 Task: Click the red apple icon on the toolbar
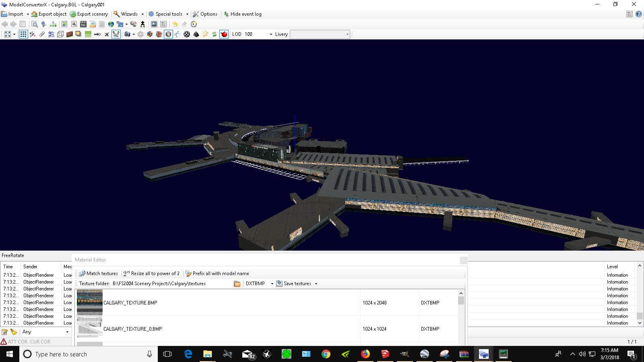pyautogui.click(x=223, y=35)
